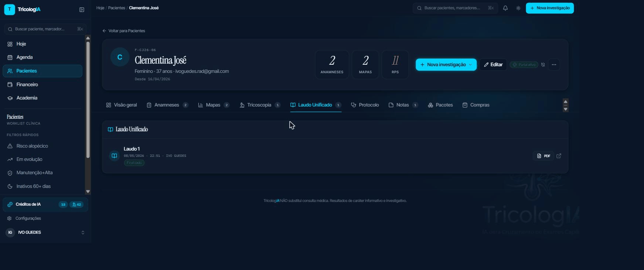Open the Mapas counter card
Viewport: 644px width, 270px height.
pyautogui.click(x=365, y=65)
